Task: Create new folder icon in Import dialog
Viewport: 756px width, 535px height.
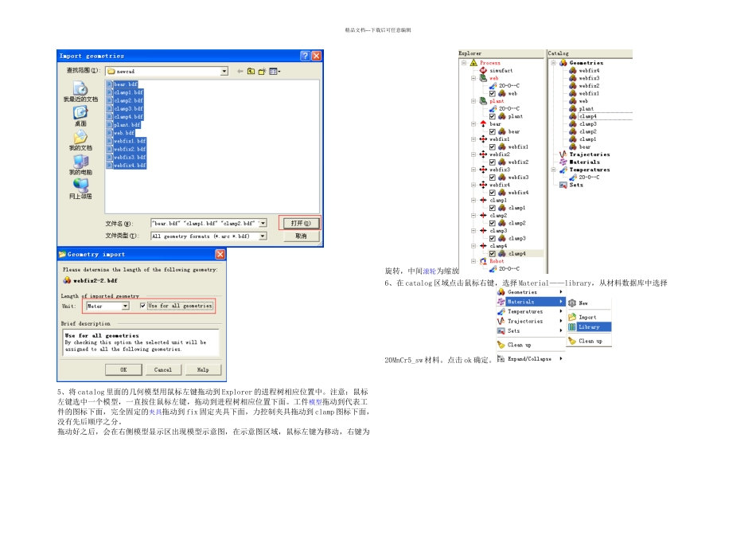Action: tap(262, 72)
